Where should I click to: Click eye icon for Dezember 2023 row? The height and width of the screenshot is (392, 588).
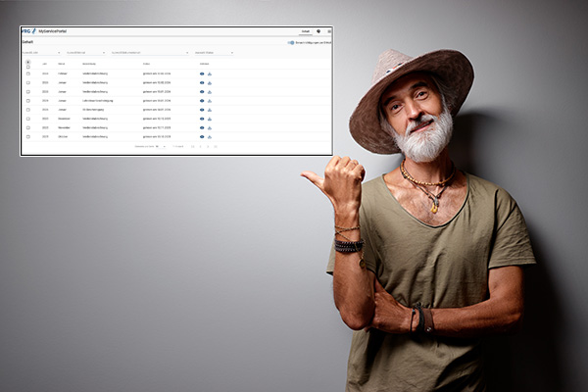202,119
